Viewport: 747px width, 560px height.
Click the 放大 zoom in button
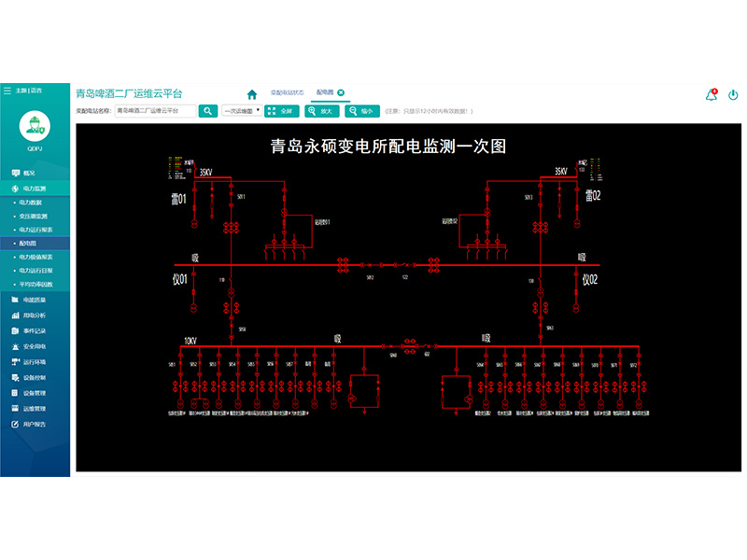click(x=322, y=111)
